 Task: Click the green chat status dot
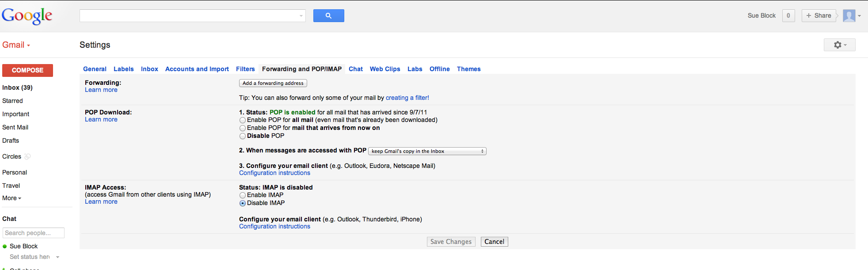point(5,247)
